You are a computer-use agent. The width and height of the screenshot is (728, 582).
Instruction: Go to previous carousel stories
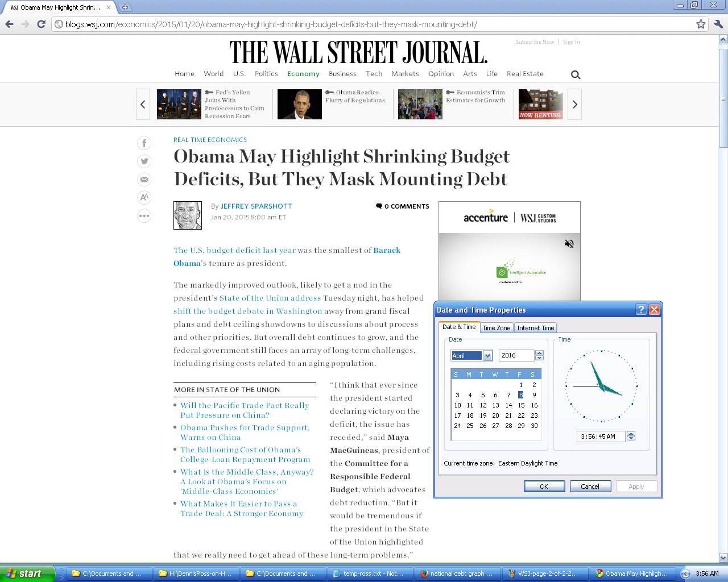143,105
